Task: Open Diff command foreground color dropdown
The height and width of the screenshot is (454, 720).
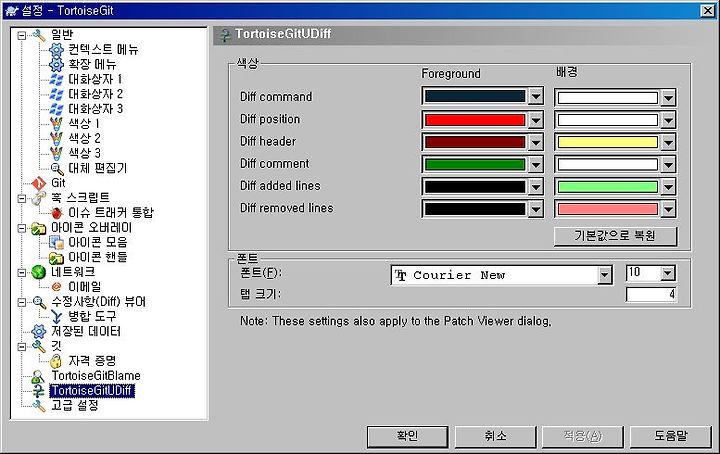Action: 535,96
